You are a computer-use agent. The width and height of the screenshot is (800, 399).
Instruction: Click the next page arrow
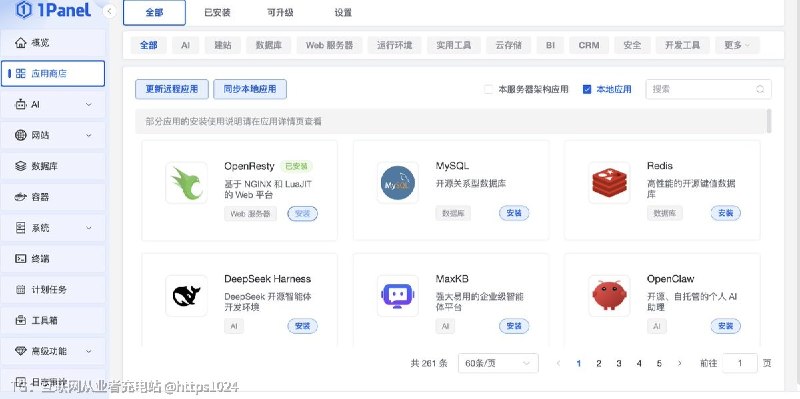[x=680, y=363]
